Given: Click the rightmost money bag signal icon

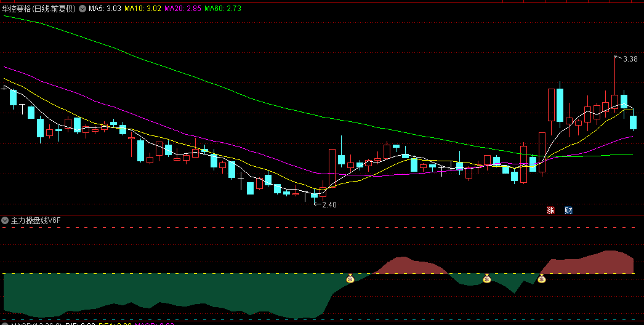Looking at the screenshot, I should tap(542, 279).
